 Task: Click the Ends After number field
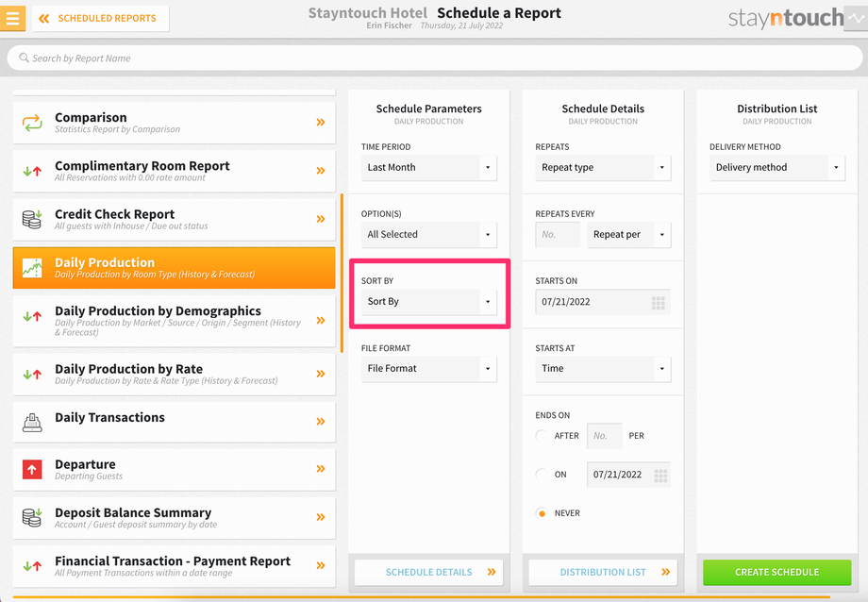click(x=605, y=436)
